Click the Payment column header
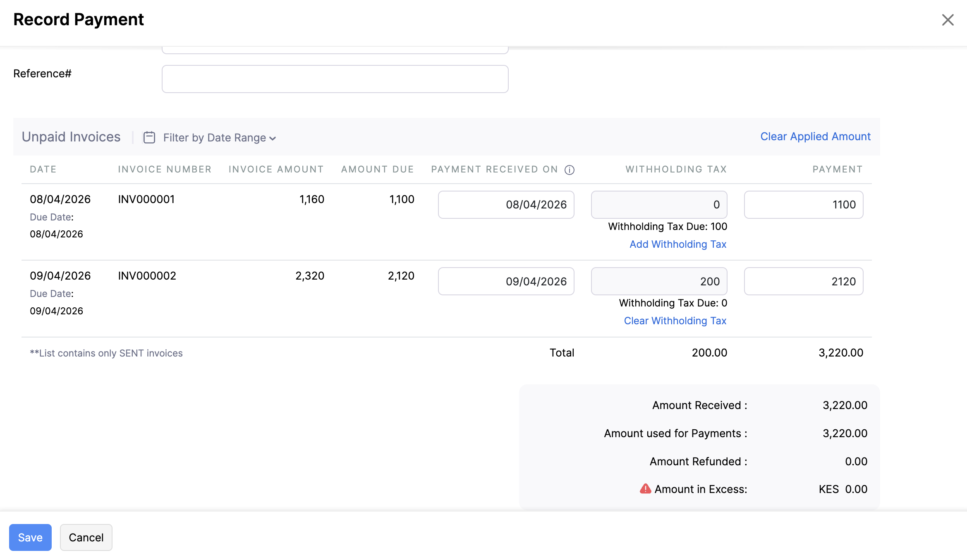967x560 pixels. [838, 170]
